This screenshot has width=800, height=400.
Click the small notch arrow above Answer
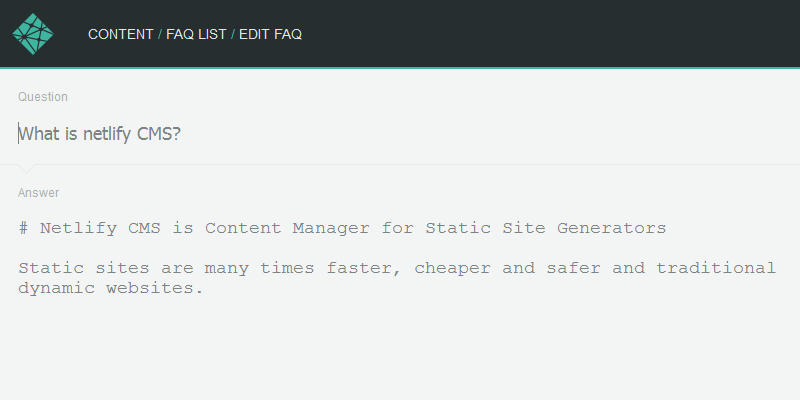tap(26, 167)
